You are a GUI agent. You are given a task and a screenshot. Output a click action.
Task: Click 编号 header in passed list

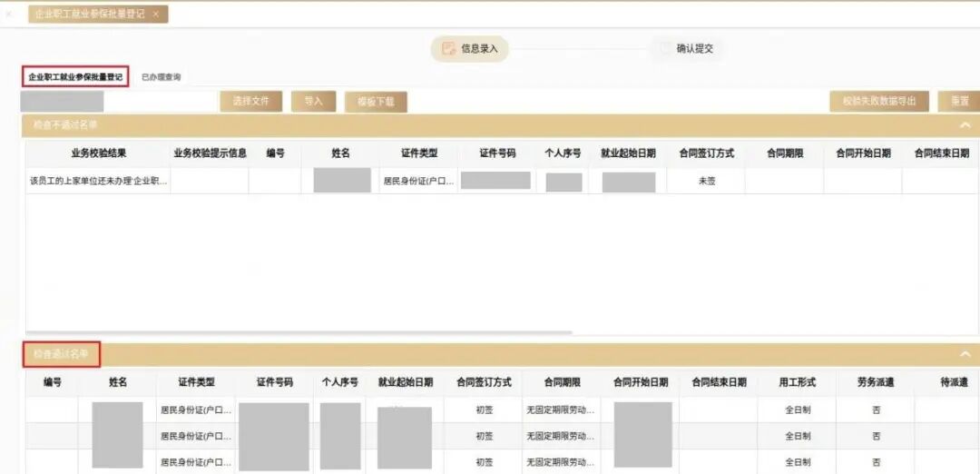[x=53, y=382]
